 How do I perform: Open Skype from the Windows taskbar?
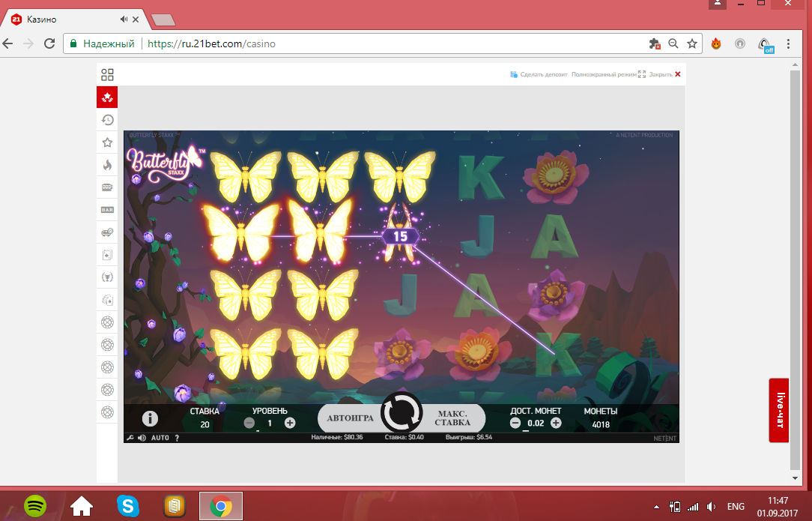coord(127,506)
